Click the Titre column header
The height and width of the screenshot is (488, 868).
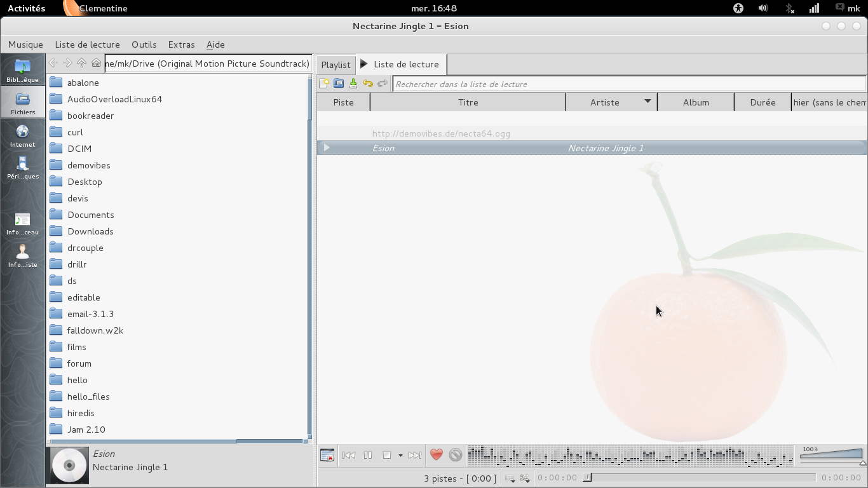(x=468, y=102)
